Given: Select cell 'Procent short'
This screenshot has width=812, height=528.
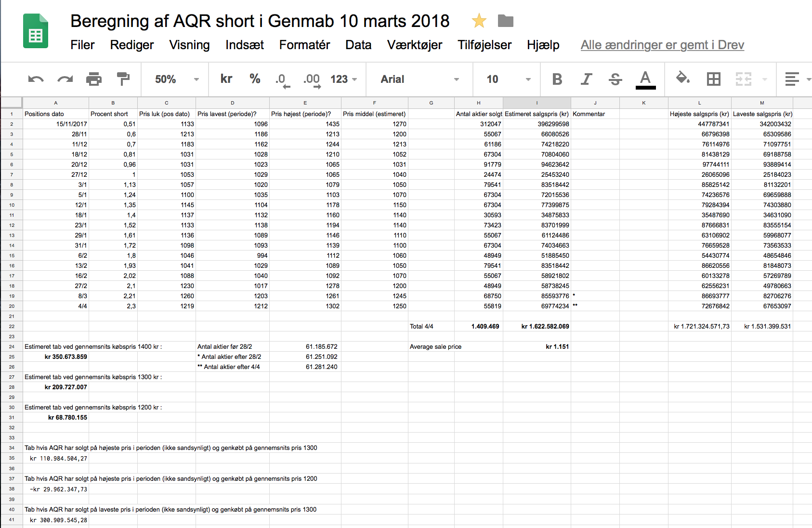Looking at the screenshot, I should tap(113, 114).
